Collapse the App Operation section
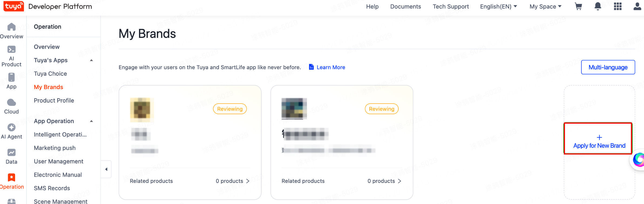The height and width of the screenshot is (204, 644). [x=91, y=121]
